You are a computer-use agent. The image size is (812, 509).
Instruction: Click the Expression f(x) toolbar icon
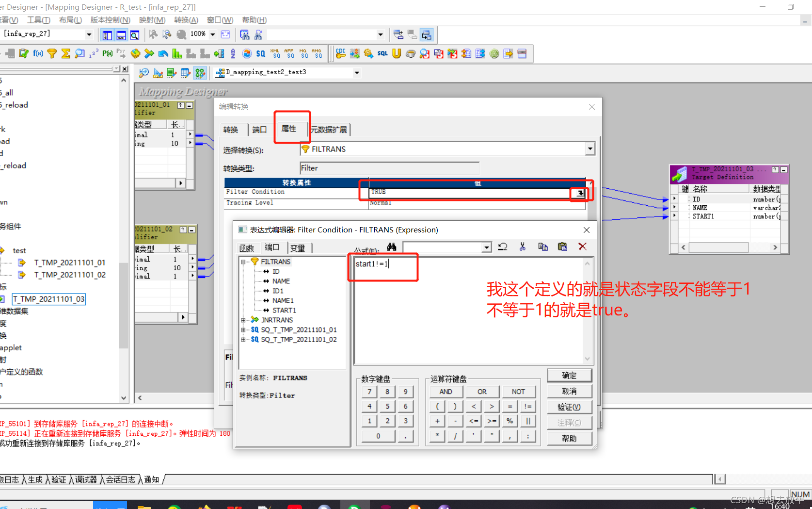[38, 53]
